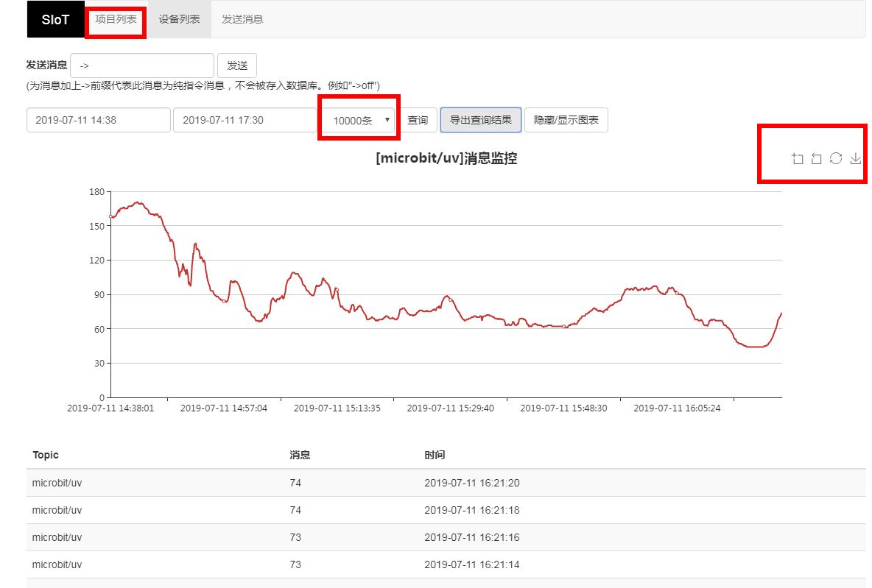
Task: Click the timestamp 2019-07-11 16:21:16
Action: click(x=471, y=537)
